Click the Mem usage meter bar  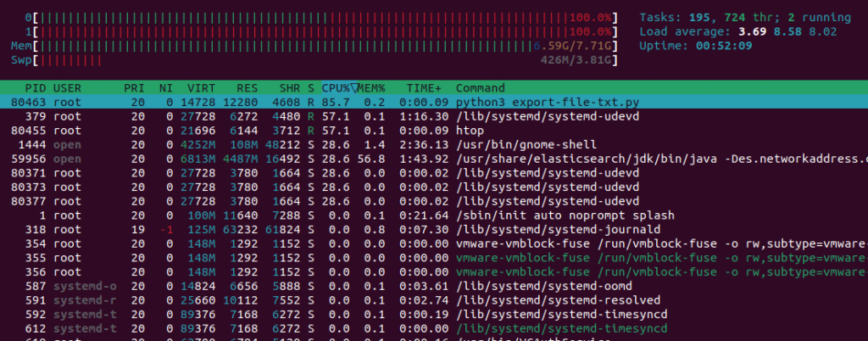[x=314, y=46]
